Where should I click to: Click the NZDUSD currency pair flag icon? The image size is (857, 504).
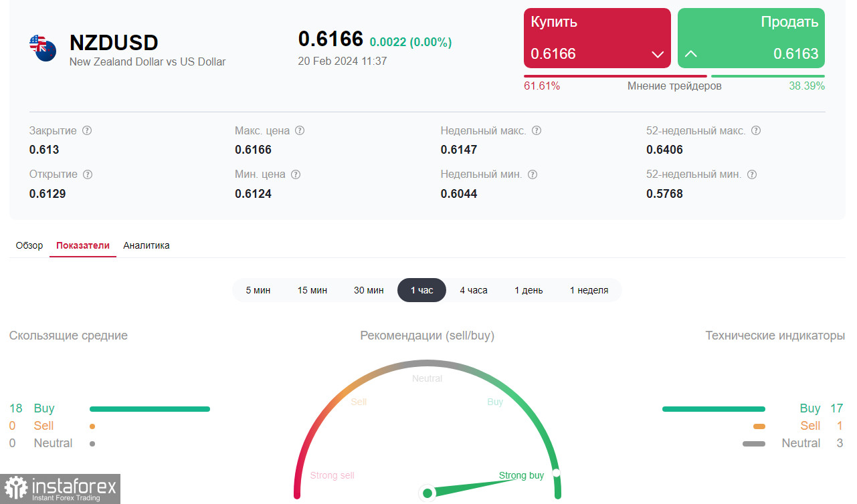43,48
